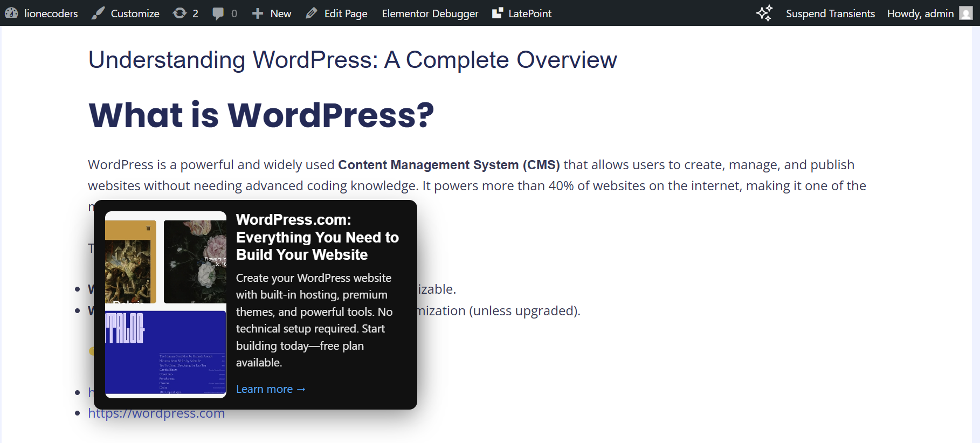Click the Learn more link in preview card
Image resolution: width=980 pixels, height=443 pixels.
(x=271, y=389)
